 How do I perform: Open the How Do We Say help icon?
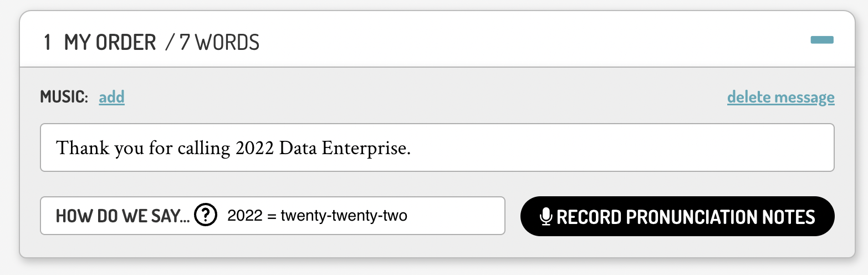click(x=206, y=216)
